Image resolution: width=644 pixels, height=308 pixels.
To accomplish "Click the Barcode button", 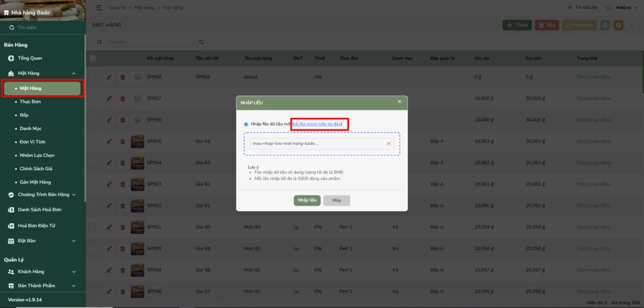I will 579,25.
